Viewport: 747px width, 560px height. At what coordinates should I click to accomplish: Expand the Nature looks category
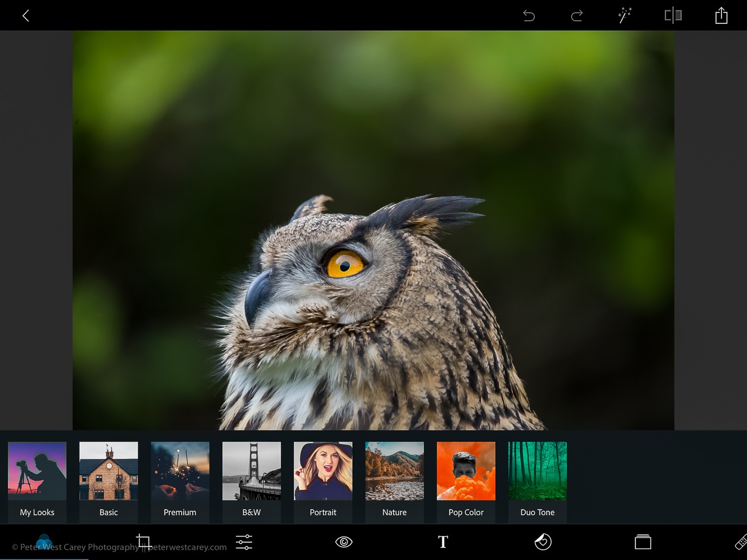coord(394,481)
